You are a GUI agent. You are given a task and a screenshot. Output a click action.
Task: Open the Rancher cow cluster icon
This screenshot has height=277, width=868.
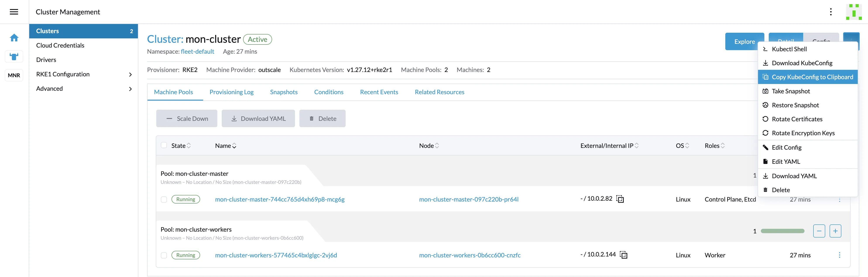14,57
